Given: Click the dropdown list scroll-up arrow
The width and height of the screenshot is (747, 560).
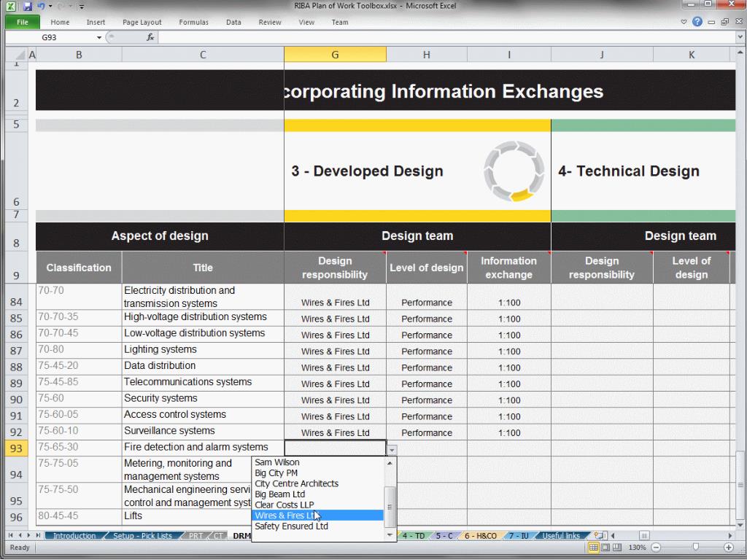Looking at the screenshot, I should [x=390, y=463].
